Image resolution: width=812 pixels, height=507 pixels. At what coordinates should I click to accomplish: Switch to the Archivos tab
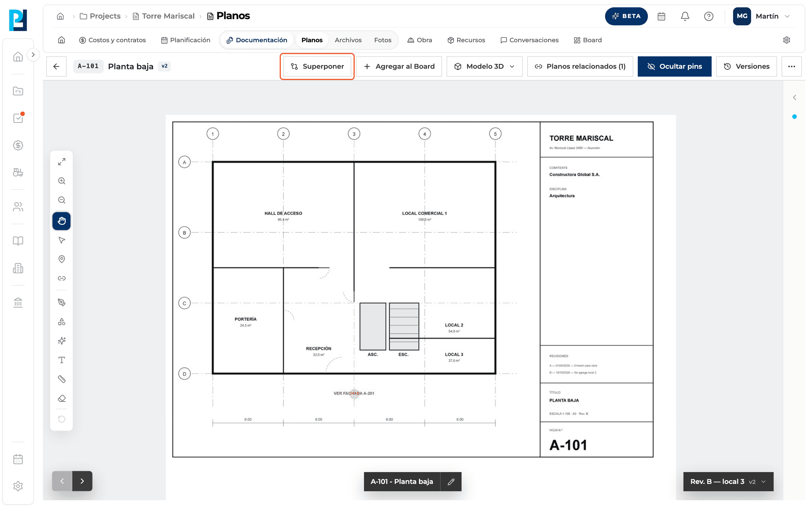coord(348,40)
